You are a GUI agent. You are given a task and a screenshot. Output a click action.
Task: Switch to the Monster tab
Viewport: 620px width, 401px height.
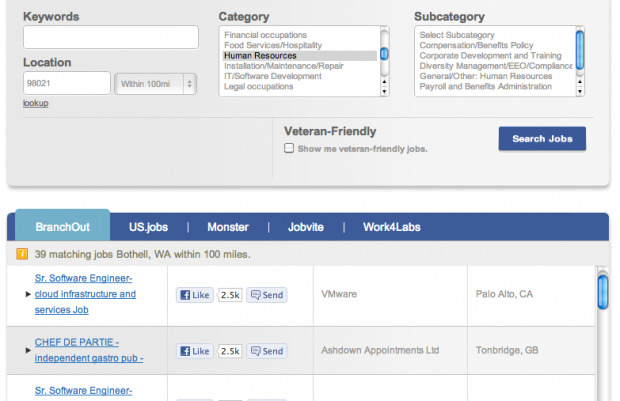[x=228, y=227]
